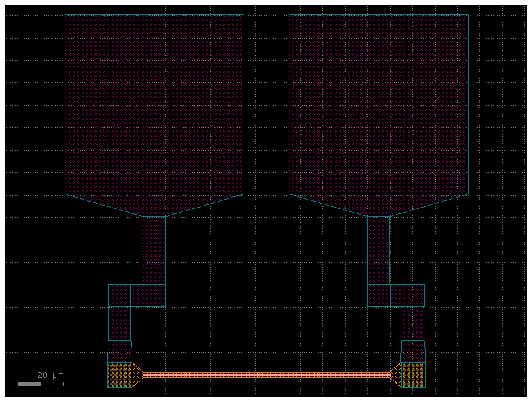Click the tapered funnel under right pad
The height and width of the screenshot is (402, 532).
tap(379, 204)
